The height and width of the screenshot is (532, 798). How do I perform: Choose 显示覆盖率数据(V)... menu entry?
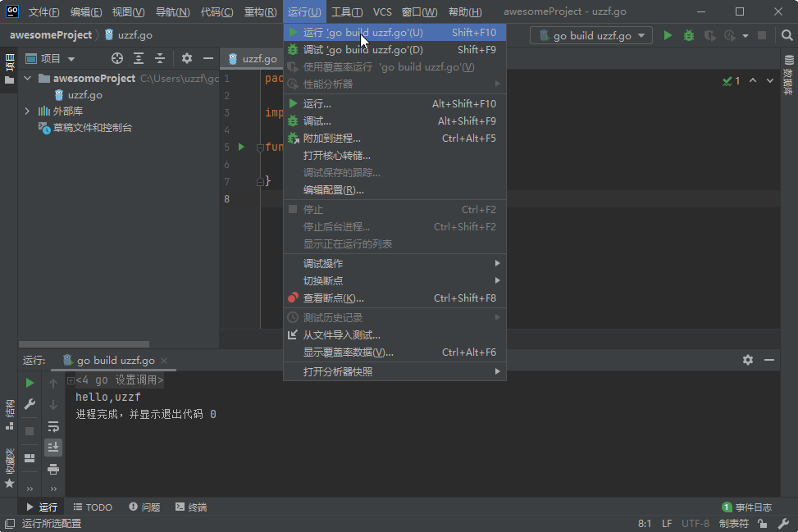coord(395,352)
